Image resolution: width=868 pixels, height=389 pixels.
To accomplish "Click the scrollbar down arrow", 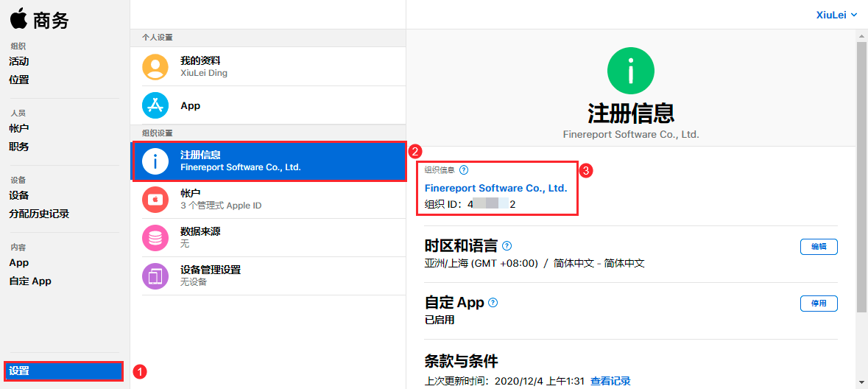I will [x=862, y=383].
